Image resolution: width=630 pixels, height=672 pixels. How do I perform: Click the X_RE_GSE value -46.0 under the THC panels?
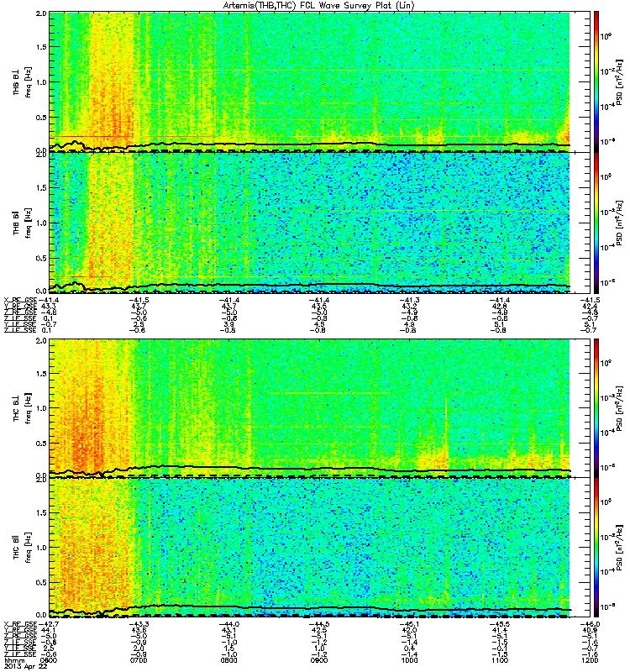point(591,624)
